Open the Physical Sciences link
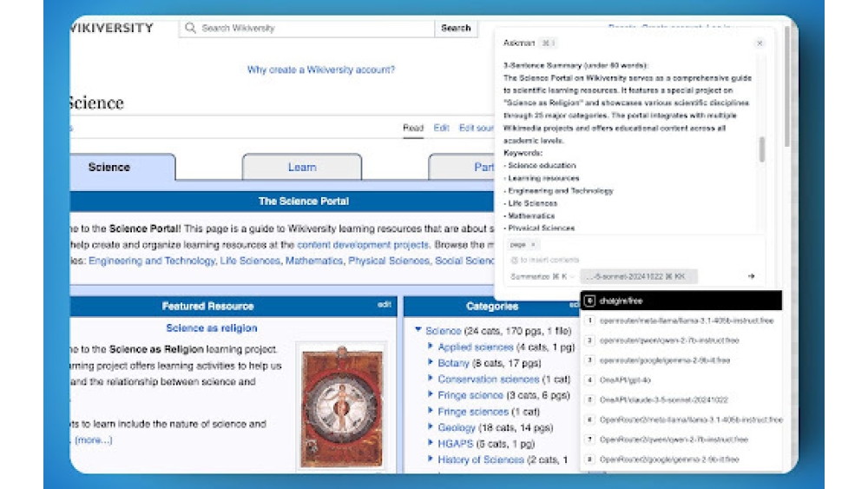Screen dimensions: 868x489 pyautogui.click(x=389, y=261)
